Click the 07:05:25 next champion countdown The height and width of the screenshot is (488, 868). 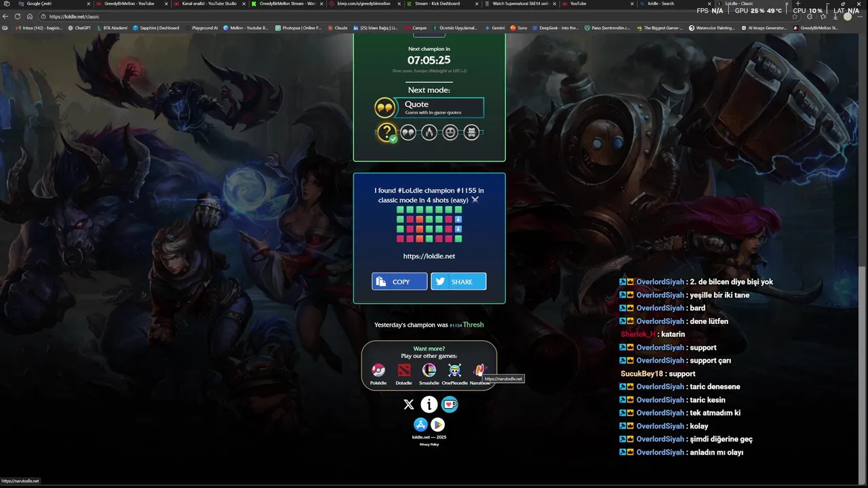coord(429,60)
